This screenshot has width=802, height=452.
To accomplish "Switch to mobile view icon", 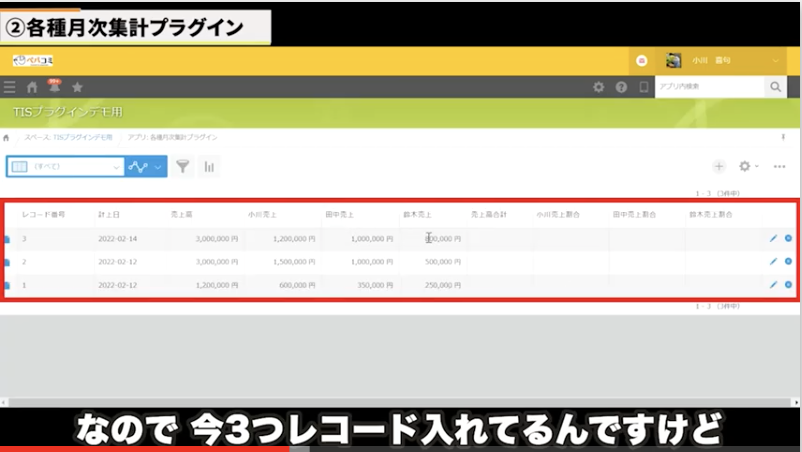I will pos(644,87).
